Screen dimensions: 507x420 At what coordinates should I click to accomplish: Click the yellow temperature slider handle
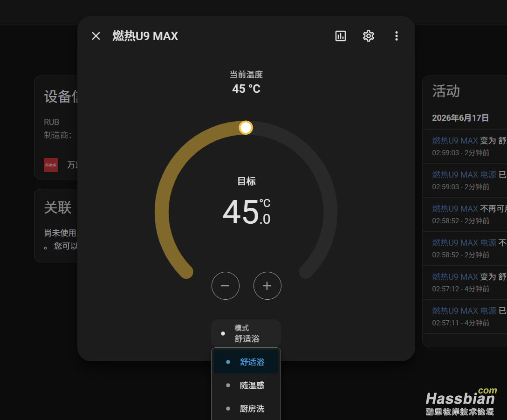pos(246,127)
